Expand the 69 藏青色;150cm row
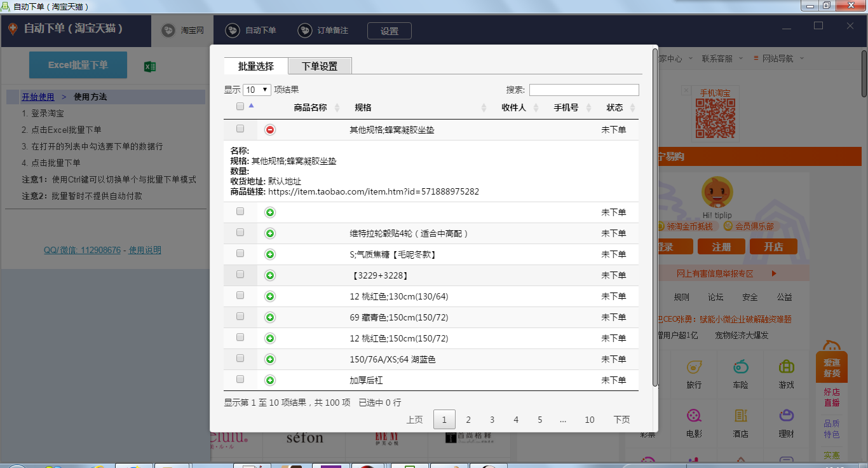868x468 pixels. 270,317
